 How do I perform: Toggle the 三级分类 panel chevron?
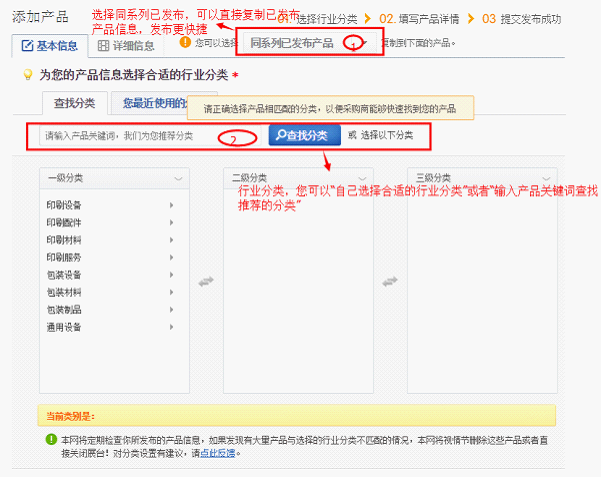[546, 178]
